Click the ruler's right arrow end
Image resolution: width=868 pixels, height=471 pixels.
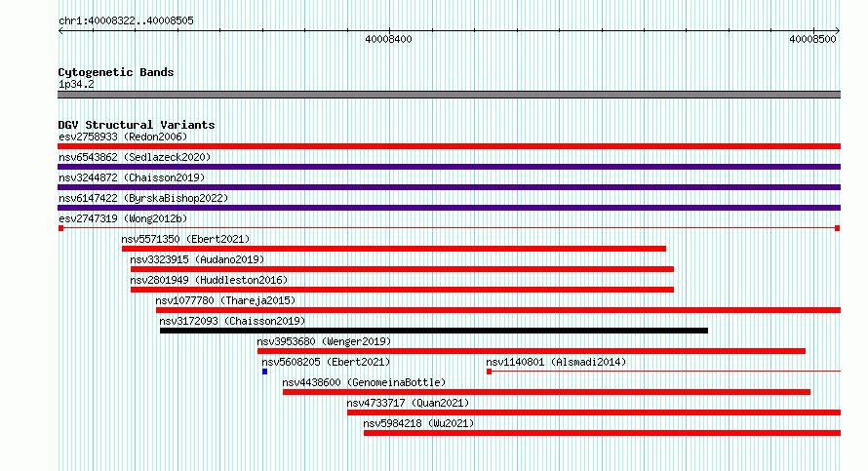coord(837,30)
